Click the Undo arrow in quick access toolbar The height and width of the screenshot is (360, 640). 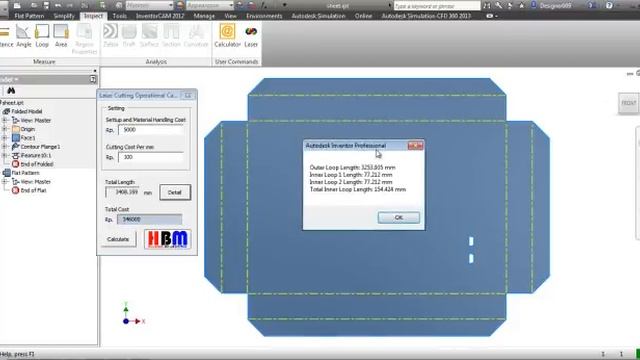[x=58, y=5]
